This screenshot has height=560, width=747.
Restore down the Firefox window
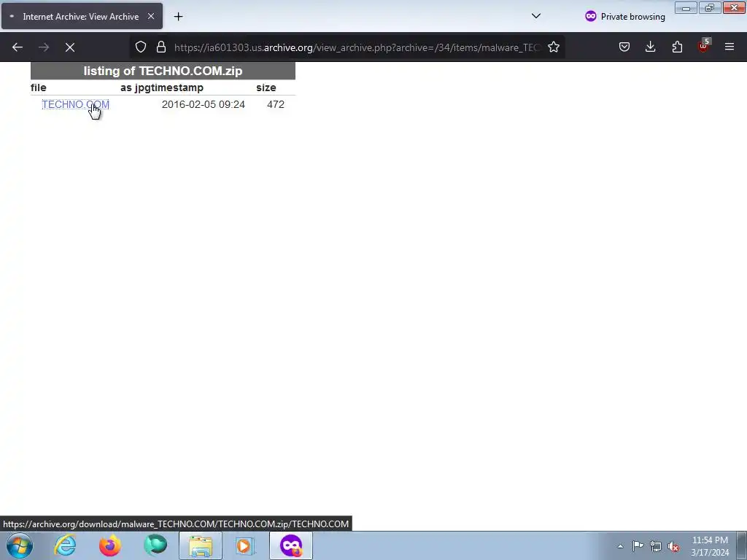point(710,7)
